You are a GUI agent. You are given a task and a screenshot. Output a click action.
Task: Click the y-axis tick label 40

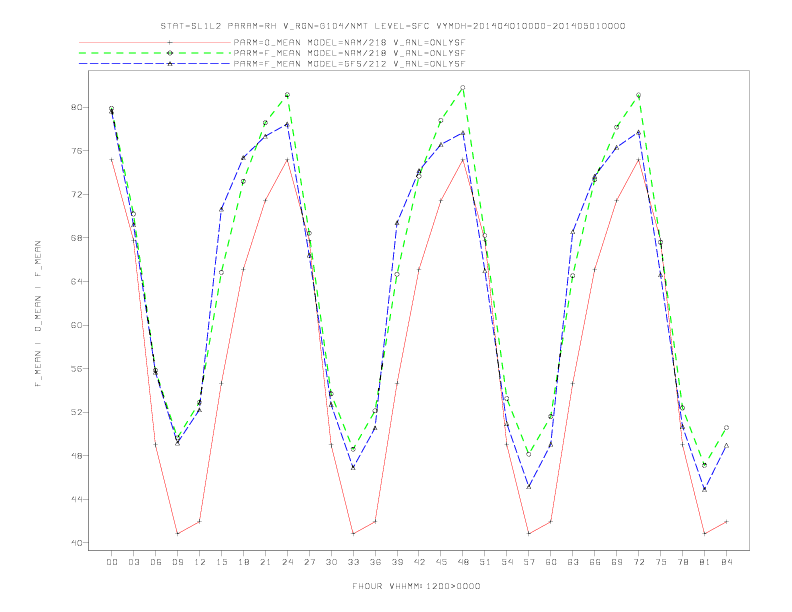pyautogui.click(x=76, y=543)
